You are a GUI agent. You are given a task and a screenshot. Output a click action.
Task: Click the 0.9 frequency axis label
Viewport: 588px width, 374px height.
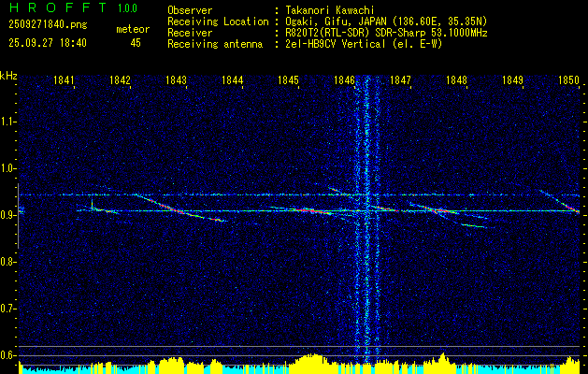7,215
